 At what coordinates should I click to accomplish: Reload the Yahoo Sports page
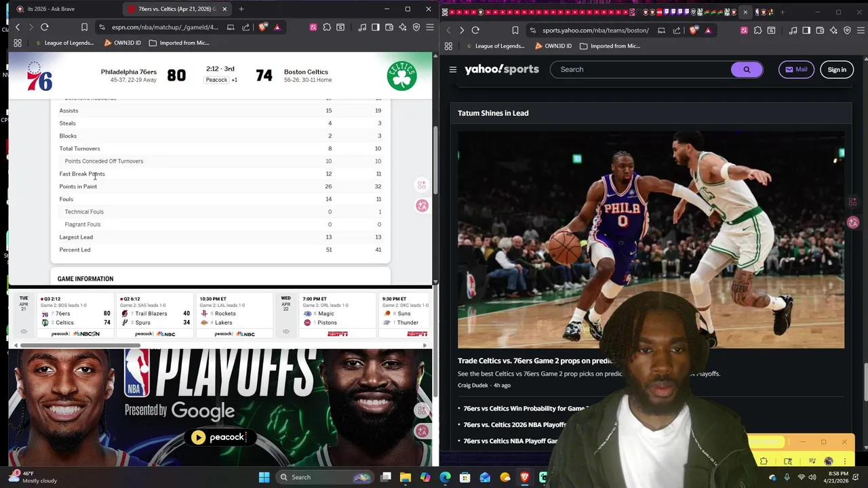click(x=475, y=30)
